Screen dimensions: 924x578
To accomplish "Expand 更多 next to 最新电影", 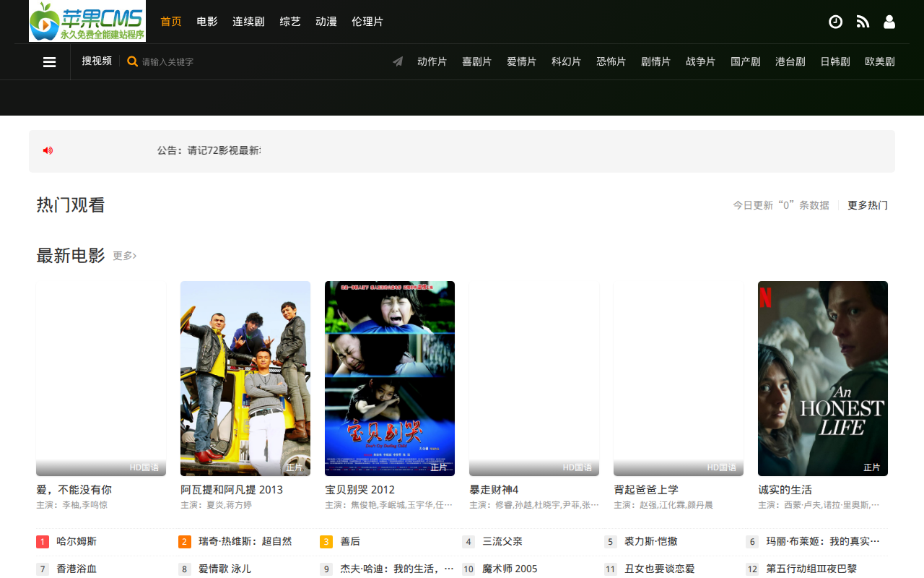I will point(125,256).
